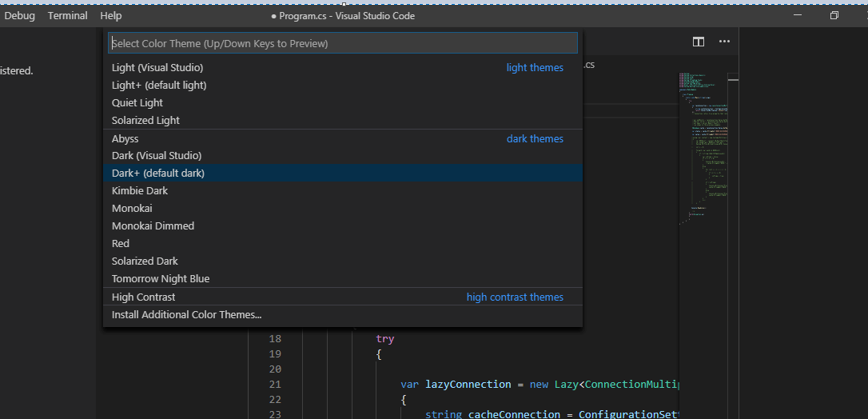This screenshot has height=419, width=868.
Task: Click Install Additional Color Themes
Action: (x=187, y=315)
